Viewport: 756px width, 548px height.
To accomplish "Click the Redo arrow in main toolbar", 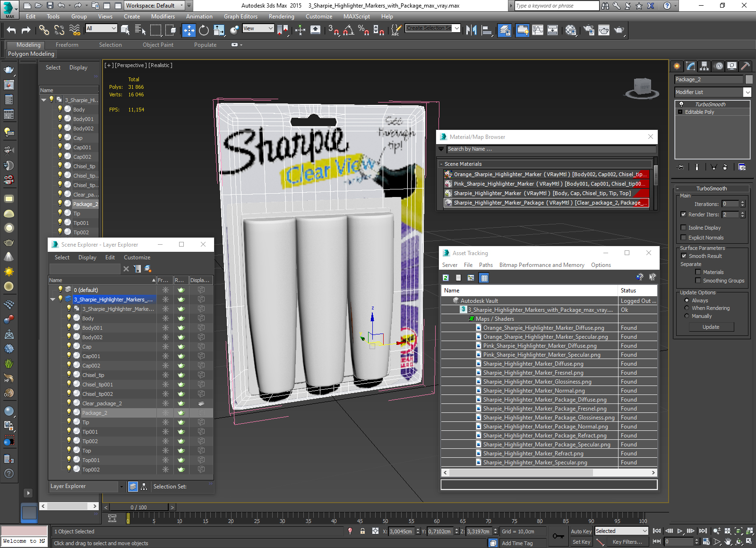I will [26, 30].
